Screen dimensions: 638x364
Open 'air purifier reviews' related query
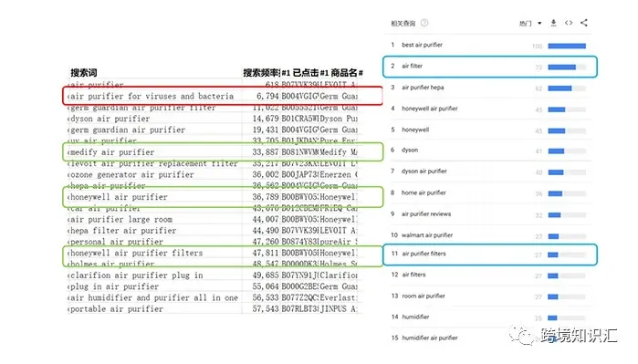426,213
